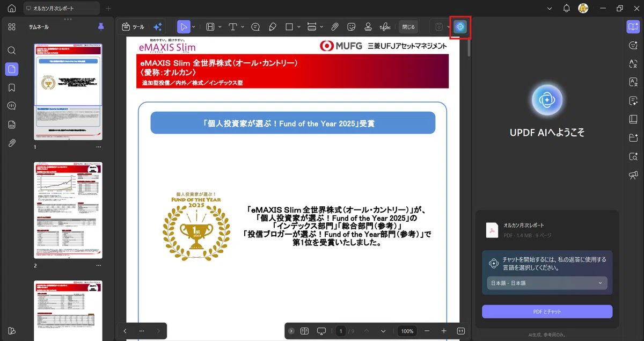Open the translate PDF document icon

click(x=633, y=83)
